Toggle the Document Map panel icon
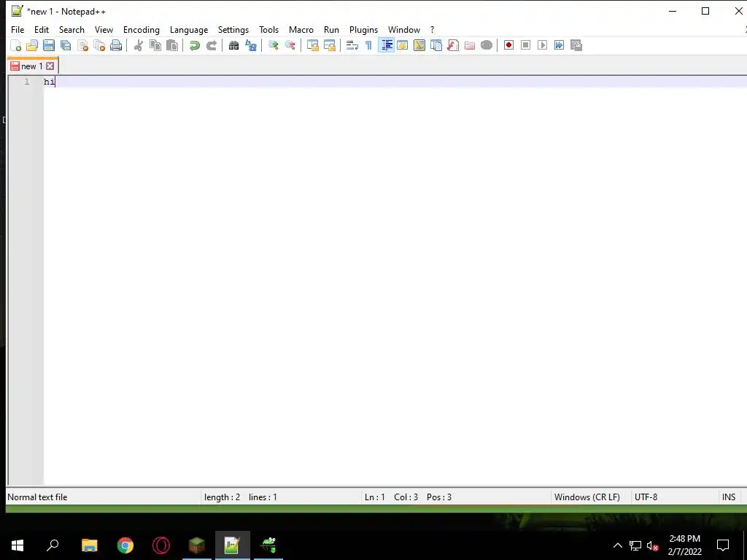This screenshot has height=560, width=747. click(419, 45)
